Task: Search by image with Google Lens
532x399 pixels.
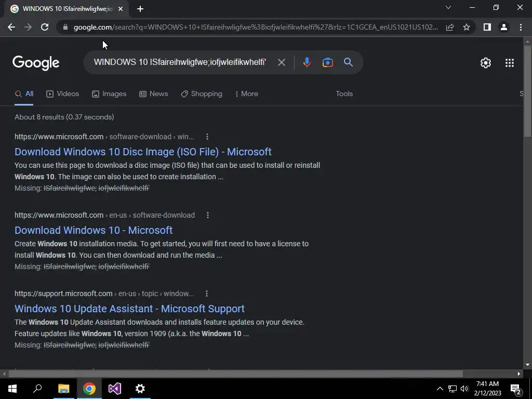Action: pyautogui.click(x=327, y=62)
